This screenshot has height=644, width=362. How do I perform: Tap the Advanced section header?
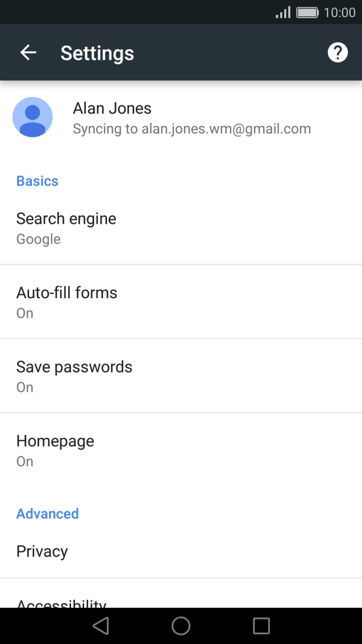click(48, 514)
